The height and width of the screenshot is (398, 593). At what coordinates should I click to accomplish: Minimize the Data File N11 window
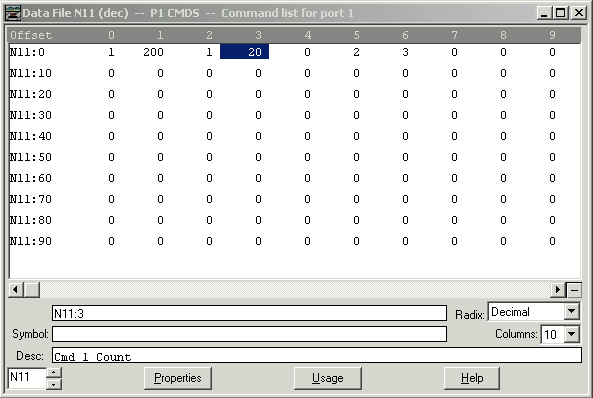click(544, 13)
